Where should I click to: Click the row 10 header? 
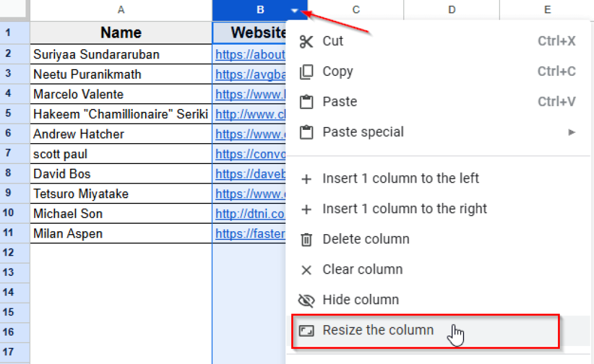click(15, 213)
